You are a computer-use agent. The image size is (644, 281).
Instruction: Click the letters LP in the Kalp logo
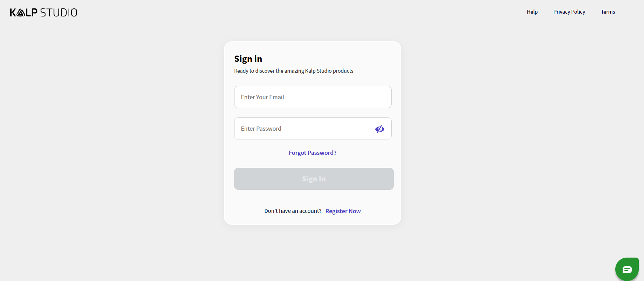(x=31, y=13)
